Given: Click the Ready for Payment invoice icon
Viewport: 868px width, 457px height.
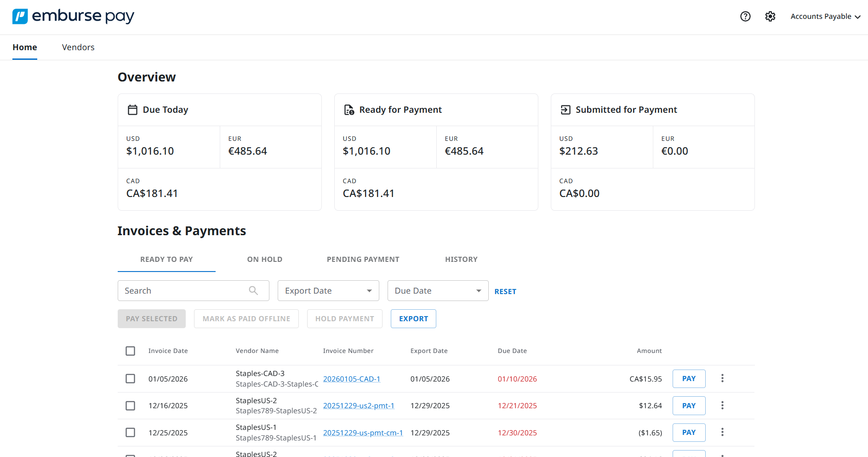Looking at the screenshot, I should [349, 110].
